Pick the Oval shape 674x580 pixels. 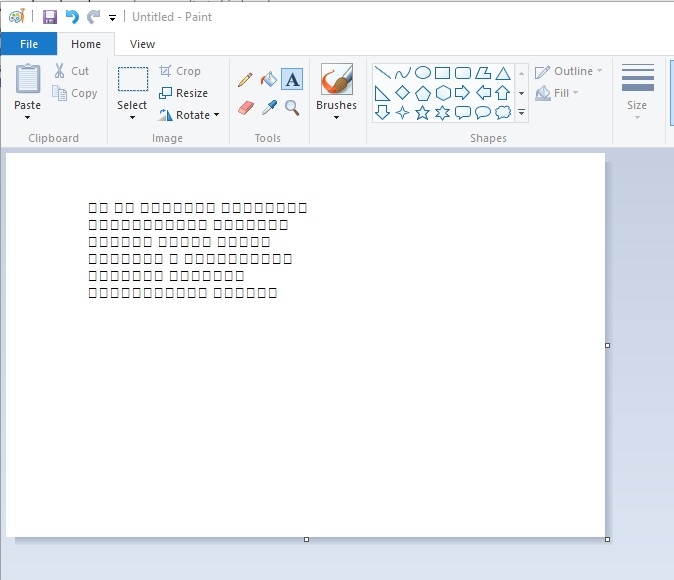tap(423, 73)
